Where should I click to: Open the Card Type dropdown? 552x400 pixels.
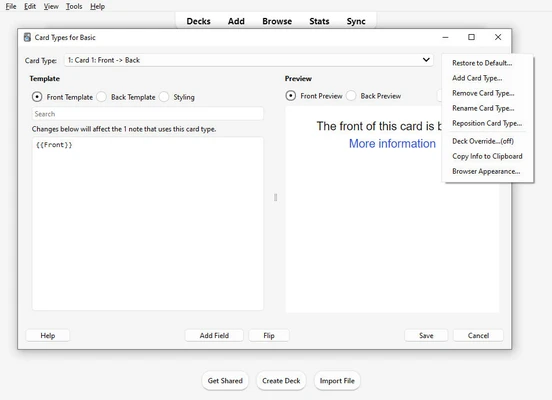point(249,60)
